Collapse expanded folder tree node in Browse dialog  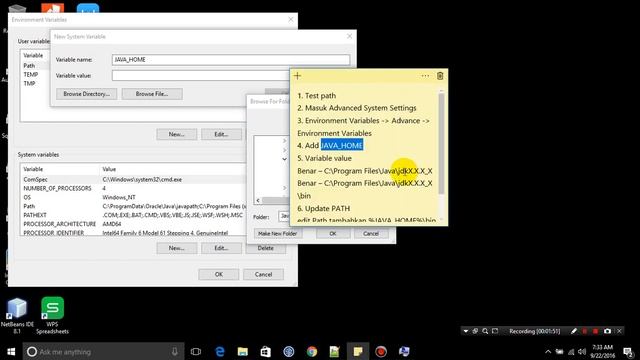pos(284,159)
